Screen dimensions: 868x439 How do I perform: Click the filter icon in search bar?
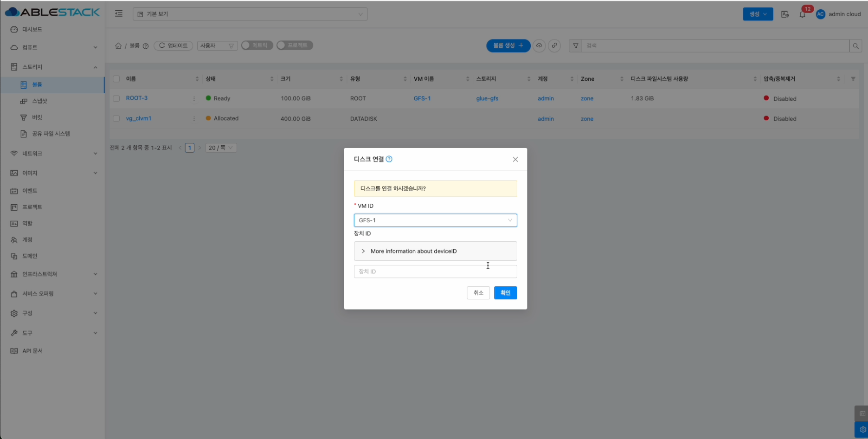pyautogui.click(x=575, y=45)
